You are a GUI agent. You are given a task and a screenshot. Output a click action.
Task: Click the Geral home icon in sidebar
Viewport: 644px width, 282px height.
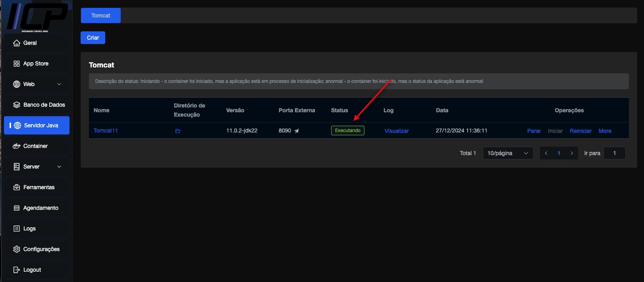[17, 43]
